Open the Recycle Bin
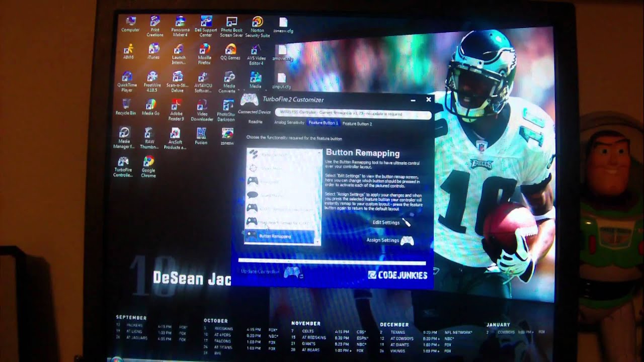This screenshot has height=362, width=644. (x=125, y=107)
